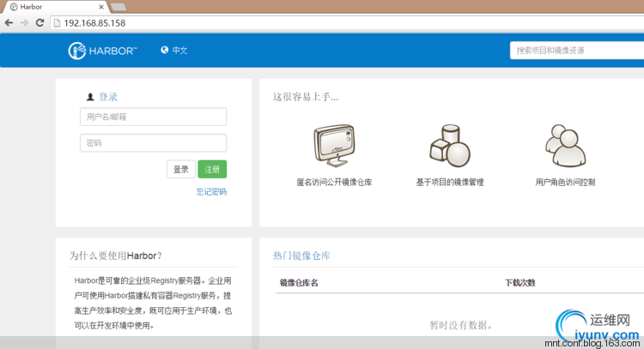644x349 pixels.
Task: Click the 下载次数 column header
Action: pos(520,283)
